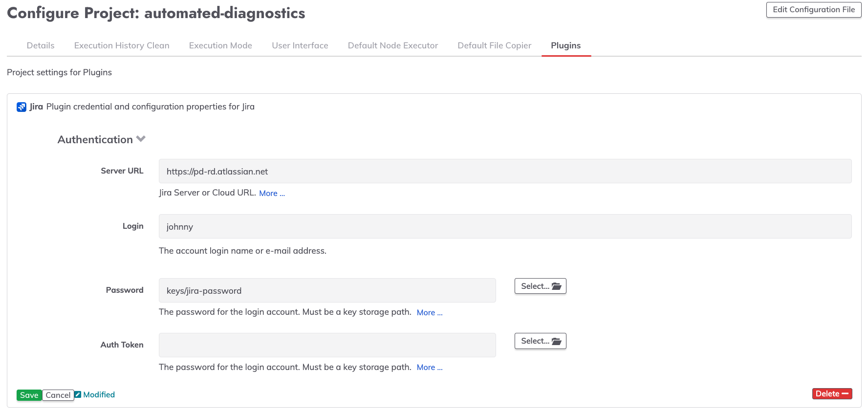Select the Default File Copier tab

click(x=494, y=45)
